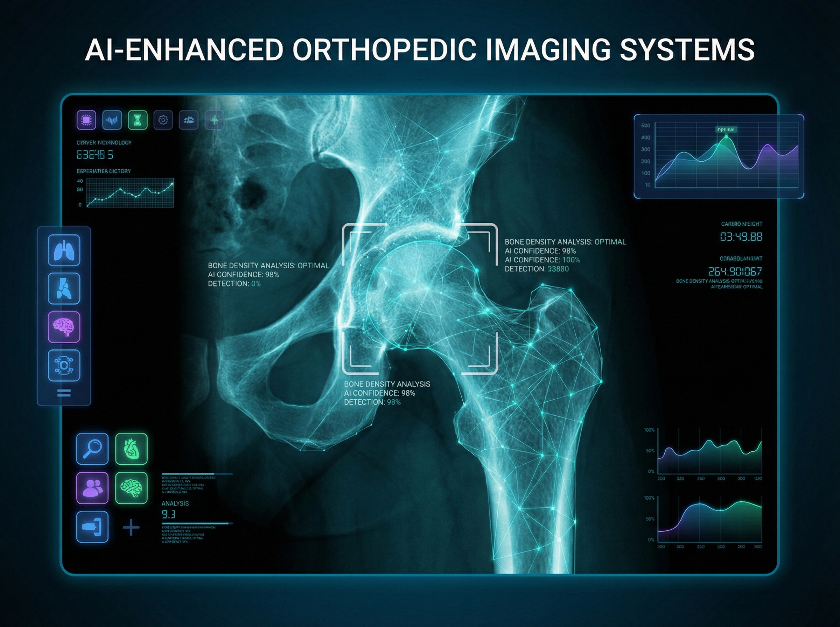This screenshot has width=840, height=627.
Task: Click the blue syringe device icon
Action: coord(92,527)
